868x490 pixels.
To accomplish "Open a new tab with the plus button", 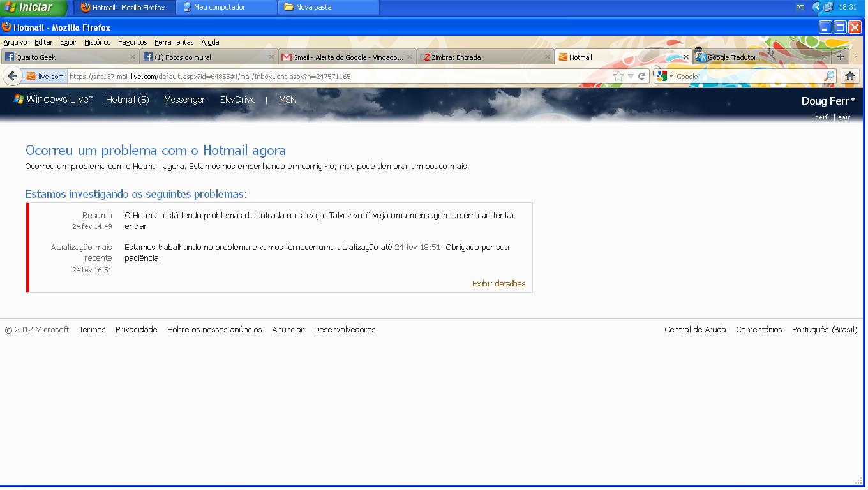I will click(840, 57).
